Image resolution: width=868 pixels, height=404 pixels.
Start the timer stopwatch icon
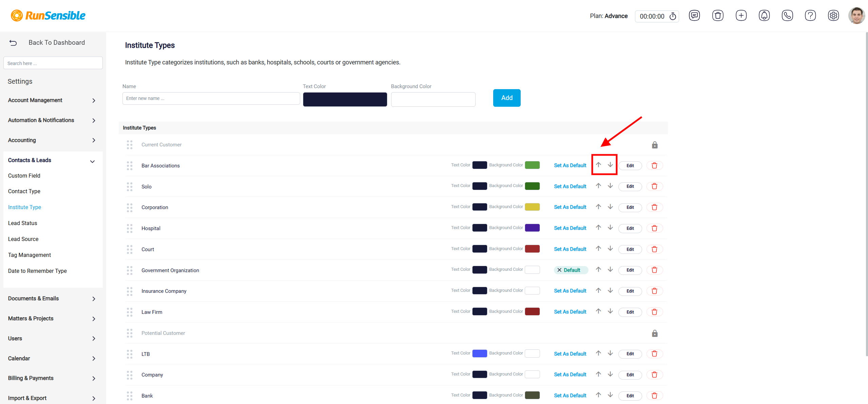673,16
